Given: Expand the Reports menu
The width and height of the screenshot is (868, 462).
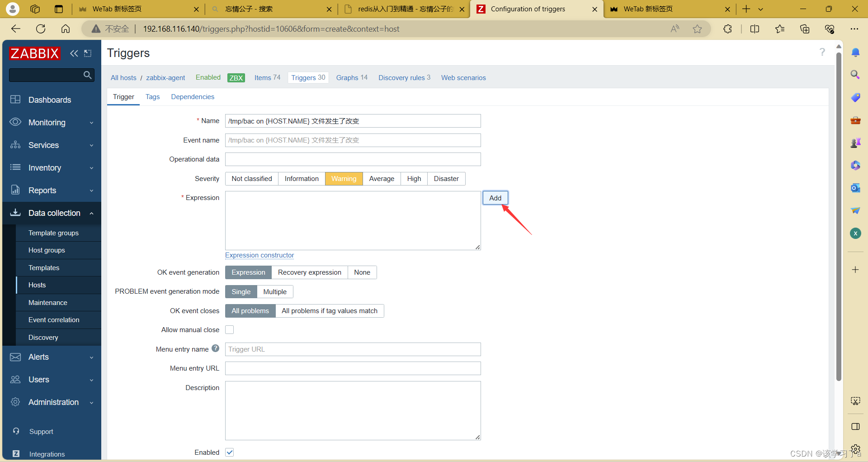Looking at the screenshot, I should point(52,191).
